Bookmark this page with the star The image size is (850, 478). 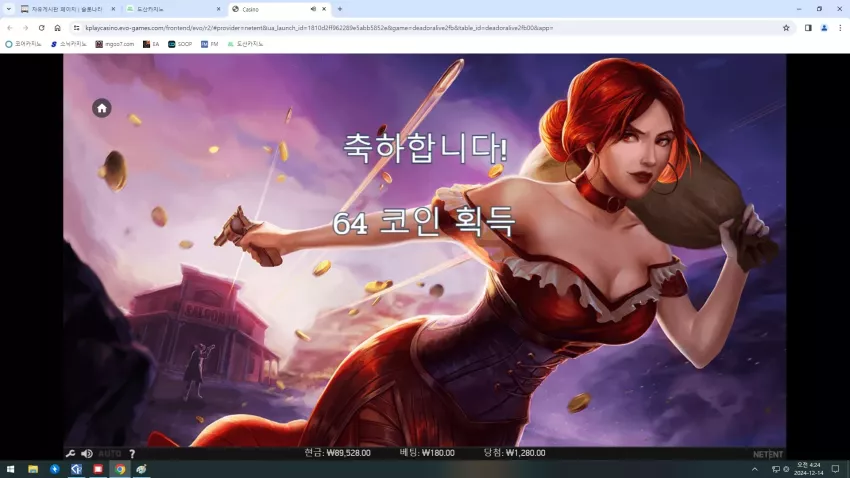point(786,28)
